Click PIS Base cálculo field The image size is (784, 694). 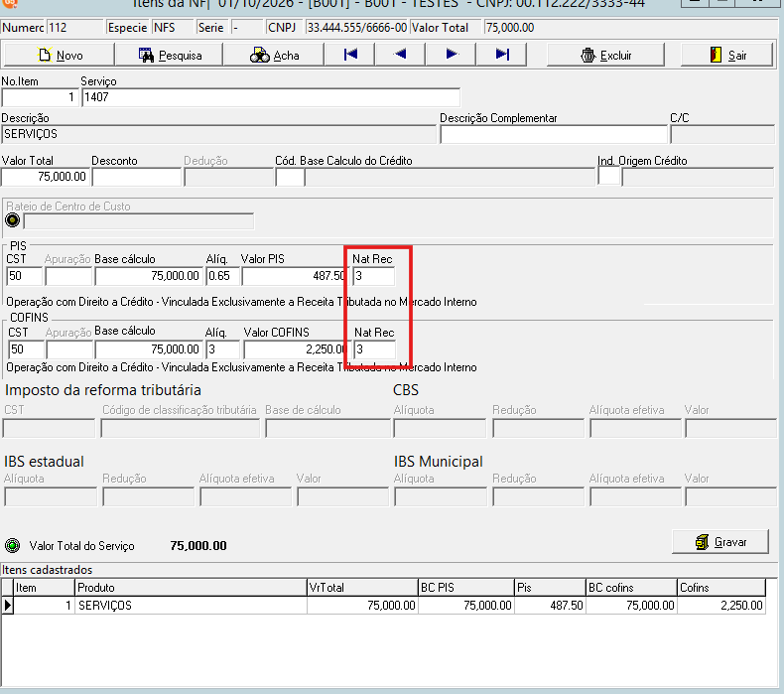tap(149, 276)
